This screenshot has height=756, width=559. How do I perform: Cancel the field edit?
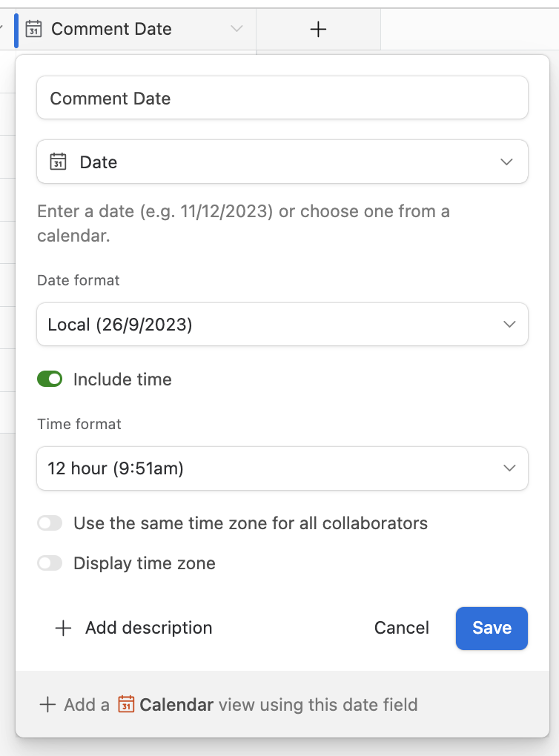pos(401,628)
